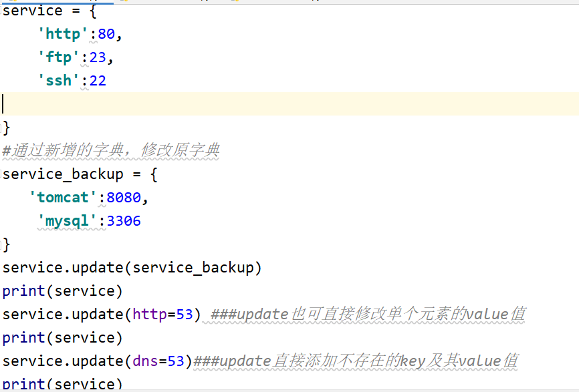Click the 'mysql' string key
579x392 pixels.
[68, 221]
